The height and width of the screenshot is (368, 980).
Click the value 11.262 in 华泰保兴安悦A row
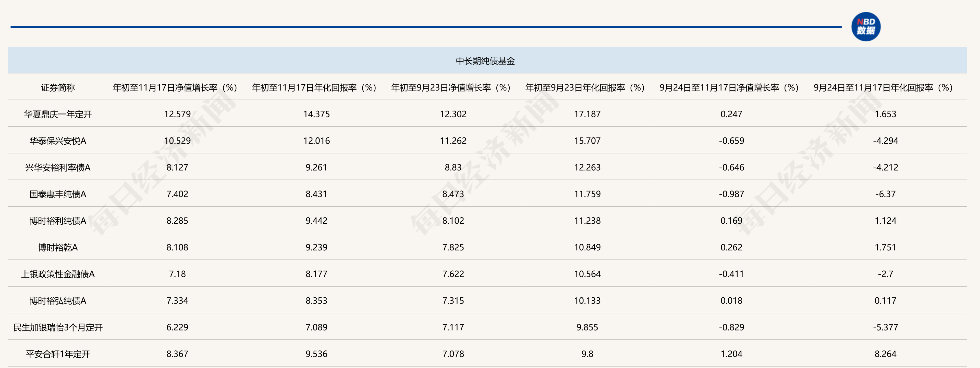[453, 141]
